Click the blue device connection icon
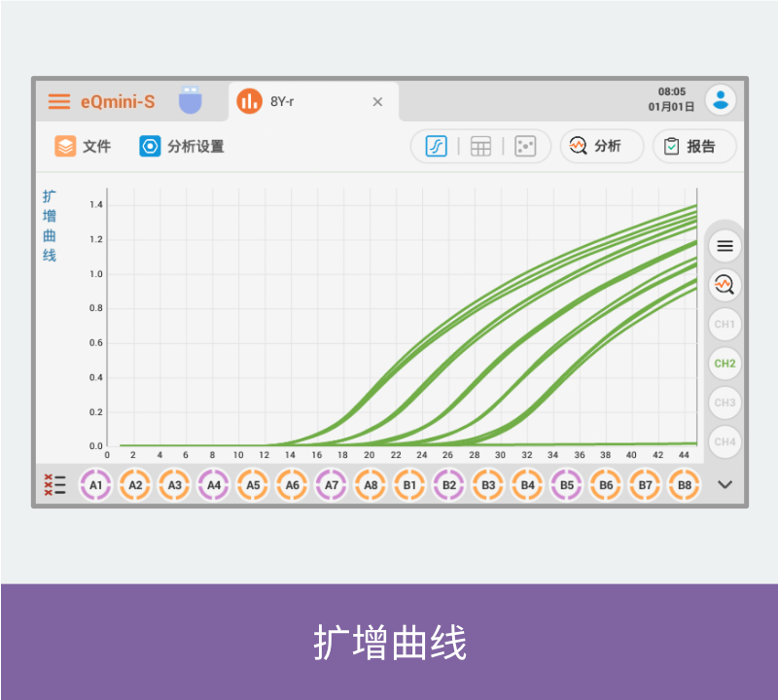The width and height of the screenshot is (778, 700). pos(191,101)
